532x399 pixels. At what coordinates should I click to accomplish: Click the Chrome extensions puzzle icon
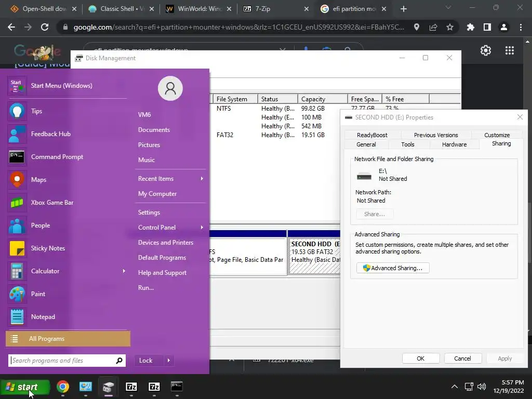pyautogui.click(x=470, y=27)
